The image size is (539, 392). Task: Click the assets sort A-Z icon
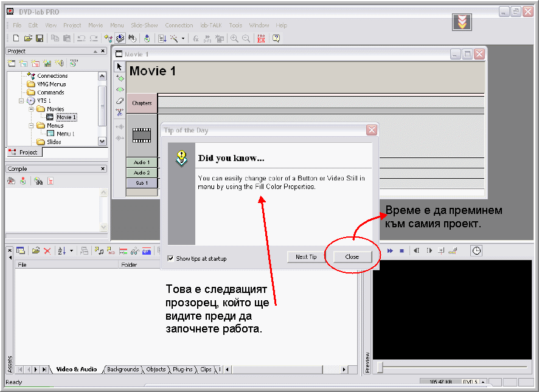(62, 251)
